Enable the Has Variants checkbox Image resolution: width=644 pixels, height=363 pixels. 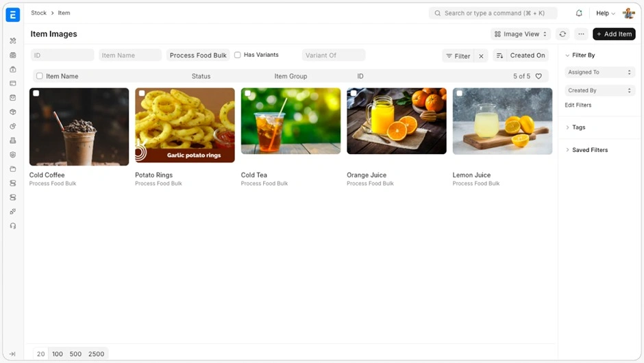point(238,55)
